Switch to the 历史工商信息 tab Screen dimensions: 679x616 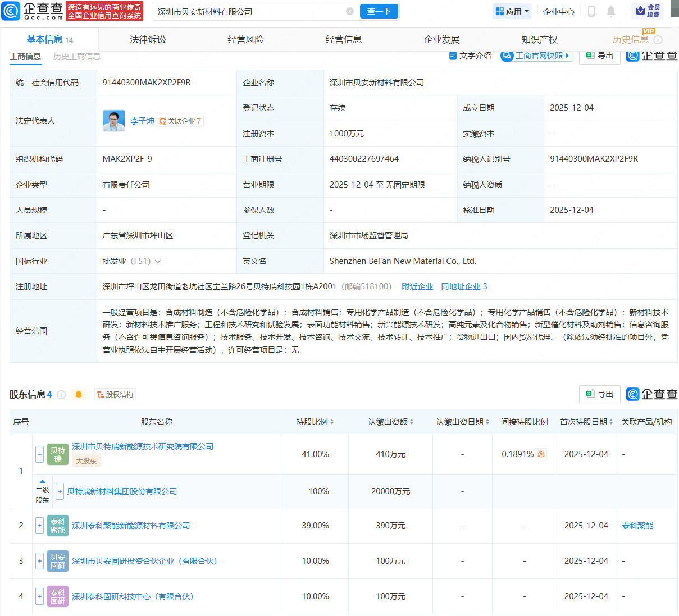click(x=76, y=56)
